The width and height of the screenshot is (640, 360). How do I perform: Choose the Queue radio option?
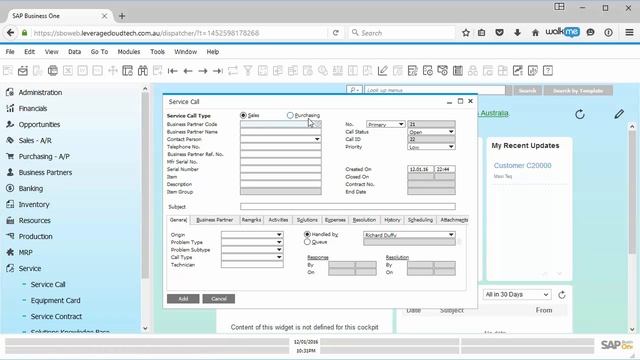tap(307, 242)
